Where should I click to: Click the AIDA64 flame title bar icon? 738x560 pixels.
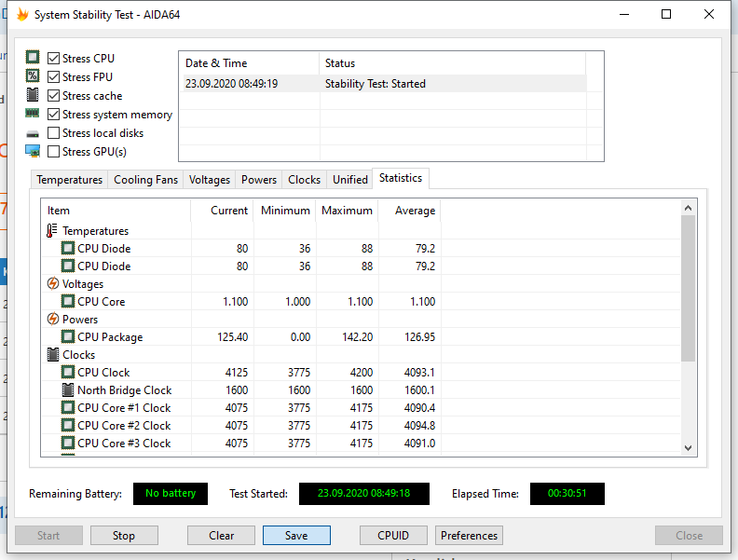pyautogui.click(x=22, y=15)
